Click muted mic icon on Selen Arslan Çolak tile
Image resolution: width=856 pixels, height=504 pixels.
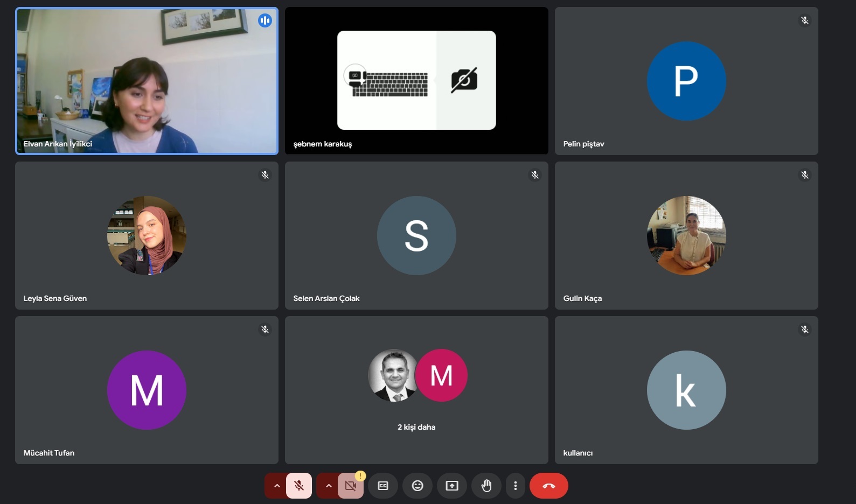click(535, 175)
